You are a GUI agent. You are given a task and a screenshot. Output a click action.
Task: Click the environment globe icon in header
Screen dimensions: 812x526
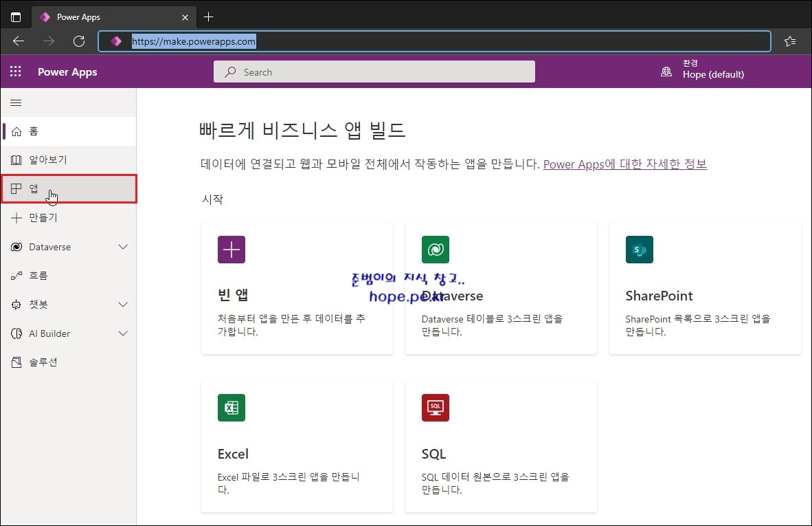666,72
